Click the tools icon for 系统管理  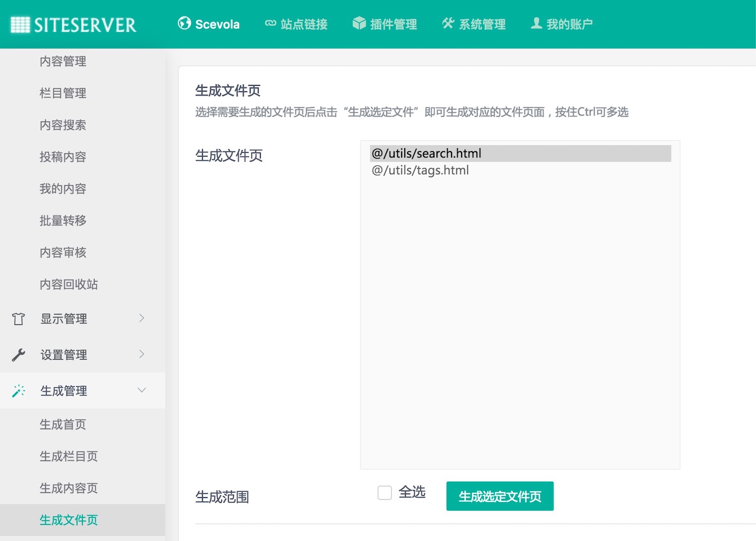448,23
